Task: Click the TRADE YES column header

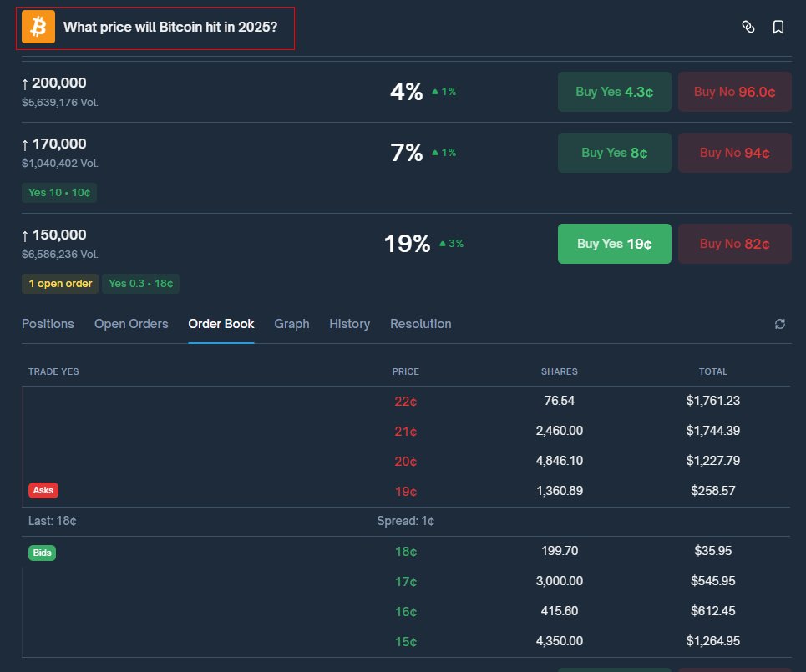Action: (x=53, y=371)
